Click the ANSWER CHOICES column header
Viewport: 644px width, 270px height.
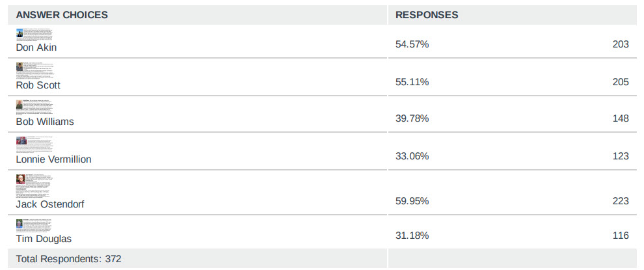[x=62, y=15]
